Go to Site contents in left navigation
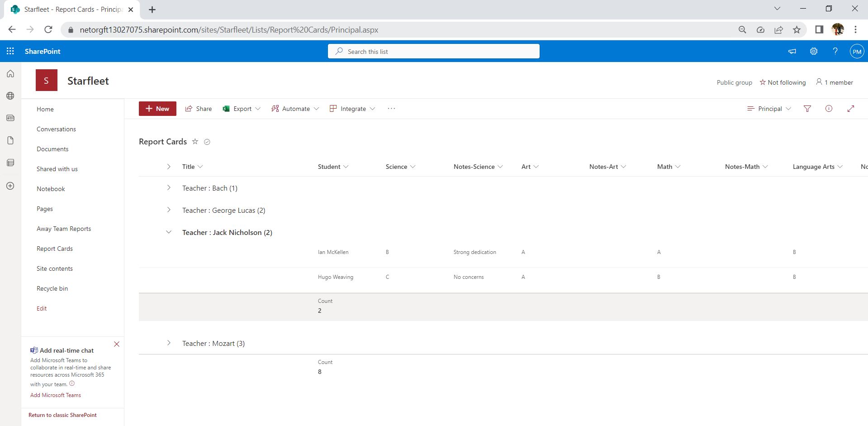Image resolution: width=868 pixels, height=426 pixels. click(55, 268)
